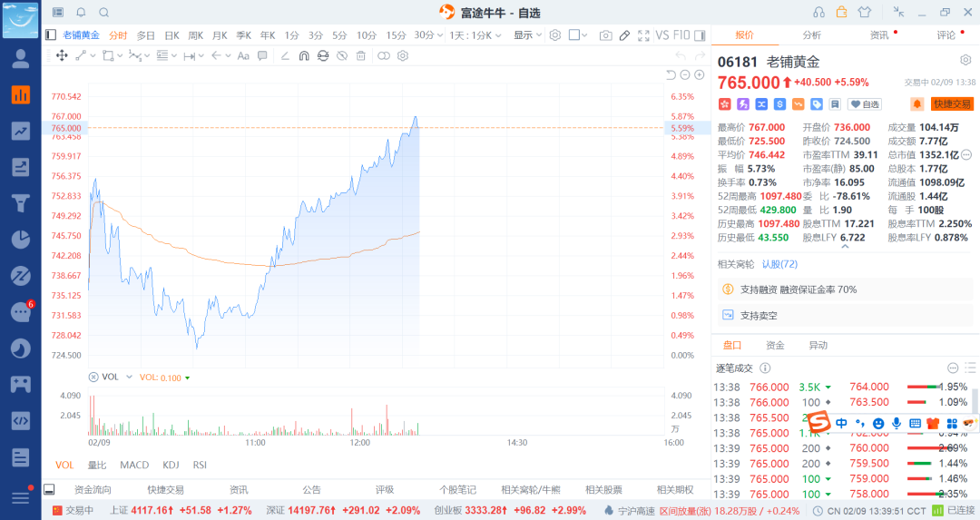Click the 支持融资 margin info row
The width and height of the screenshot is (980, 520).
845,289
